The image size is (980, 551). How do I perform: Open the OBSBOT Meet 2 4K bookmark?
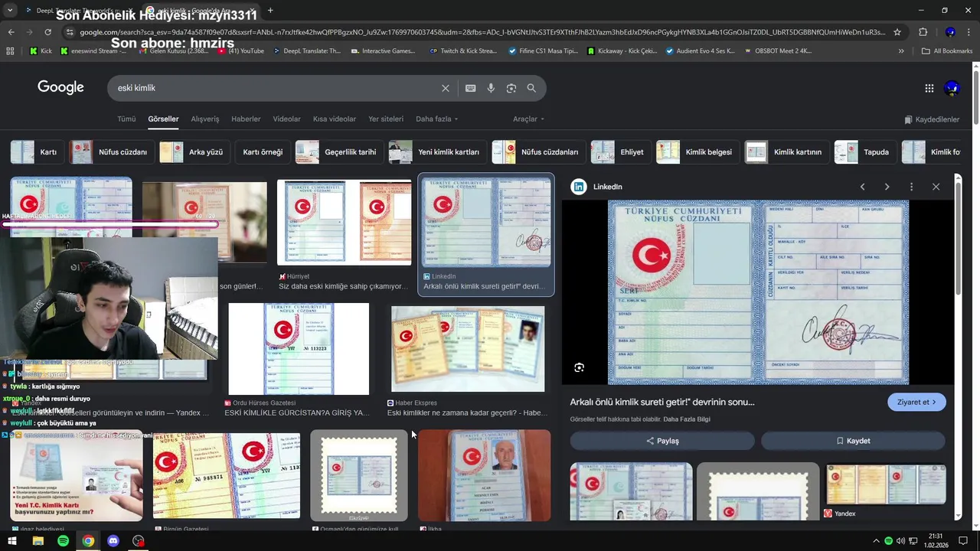click(776, 51)
